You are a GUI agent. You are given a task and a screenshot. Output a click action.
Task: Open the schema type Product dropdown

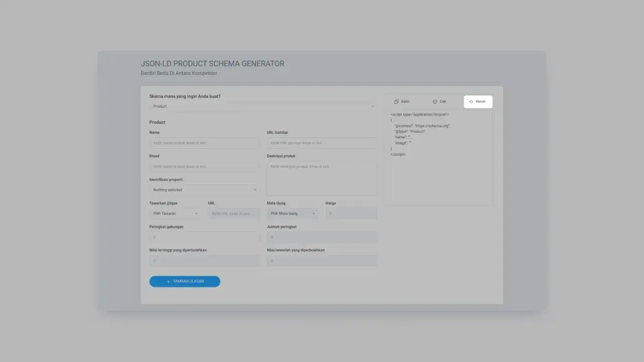click(x=263, y=107)
